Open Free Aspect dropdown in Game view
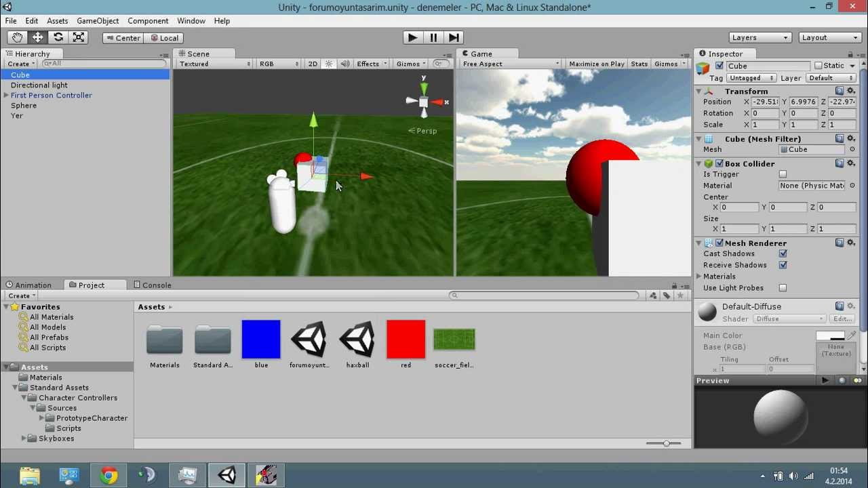The height and width of the screenshot is (488, 868). (x=511, y=64)
